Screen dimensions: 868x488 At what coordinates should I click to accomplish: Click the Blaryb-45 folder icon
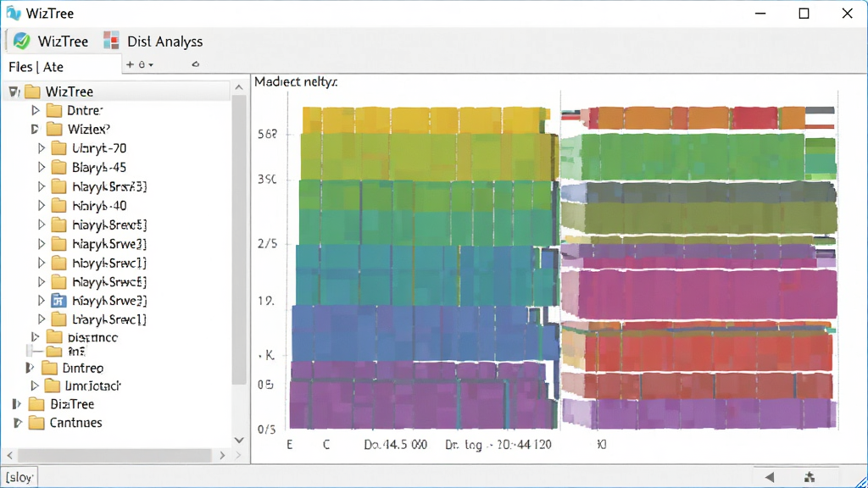click(58, 167)
